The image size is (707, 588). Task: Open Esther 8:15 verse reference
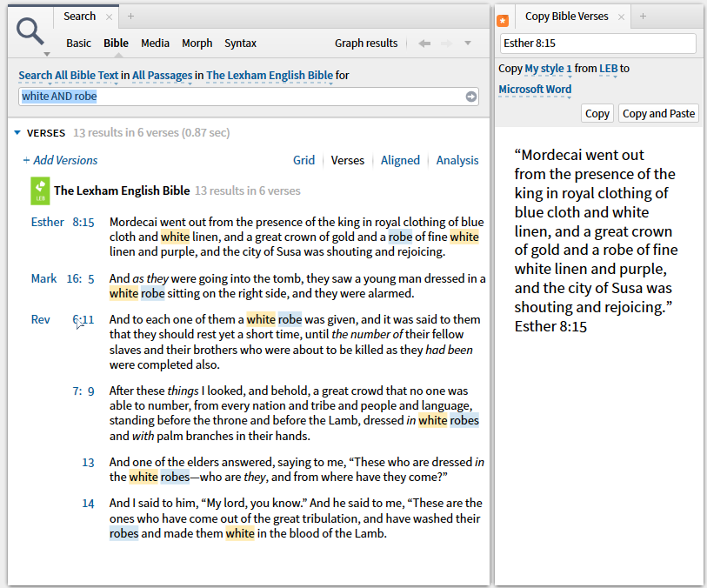63,222
